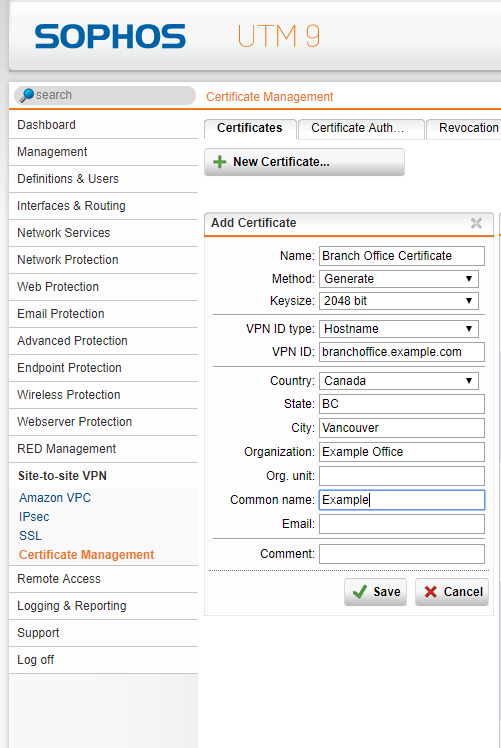This screenshot has height=748, width=501.
Task: Open the Country dropdown showing Canada
Action: [x=399, y=381]
